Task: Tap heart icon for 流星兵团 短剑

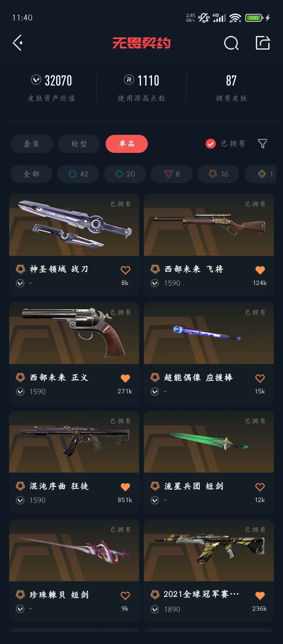Action: point(260,487)
